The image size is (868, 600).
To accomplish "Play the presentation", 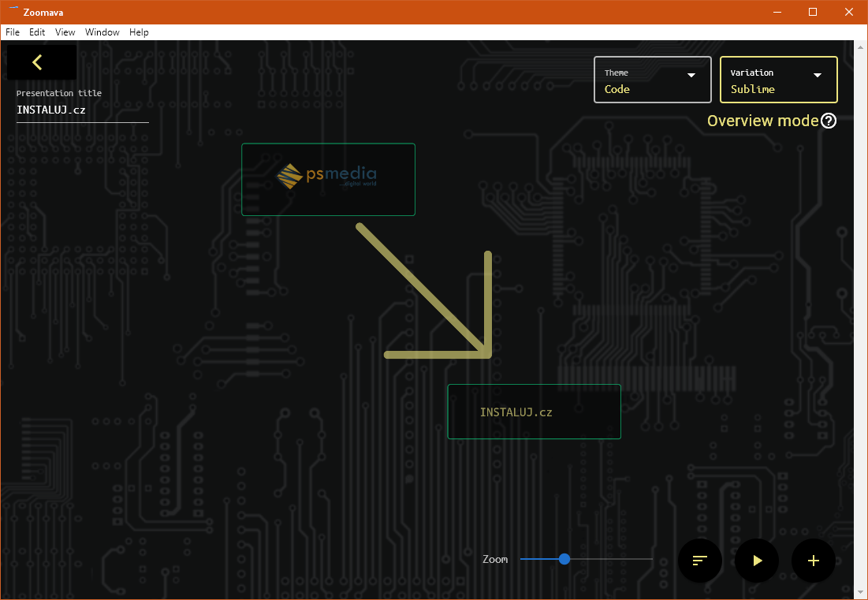I will [x=757, y=561].
